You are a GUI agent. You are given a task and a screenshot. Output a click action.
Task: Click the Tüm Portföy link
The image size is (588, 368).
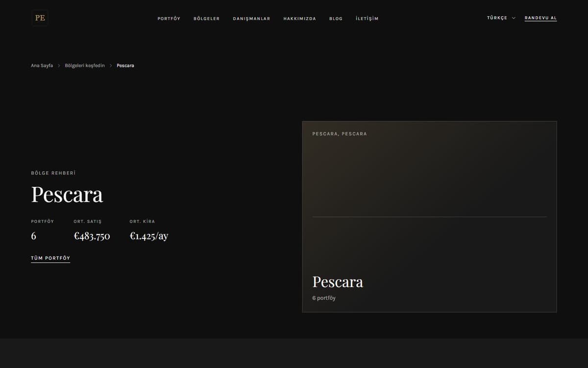coord(50,259)
